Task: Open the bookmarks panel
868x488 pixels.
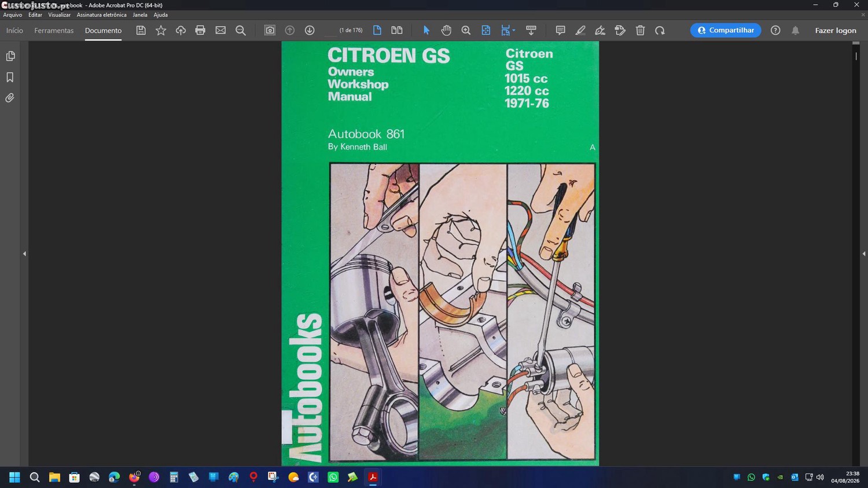Action: coord(10,77)
